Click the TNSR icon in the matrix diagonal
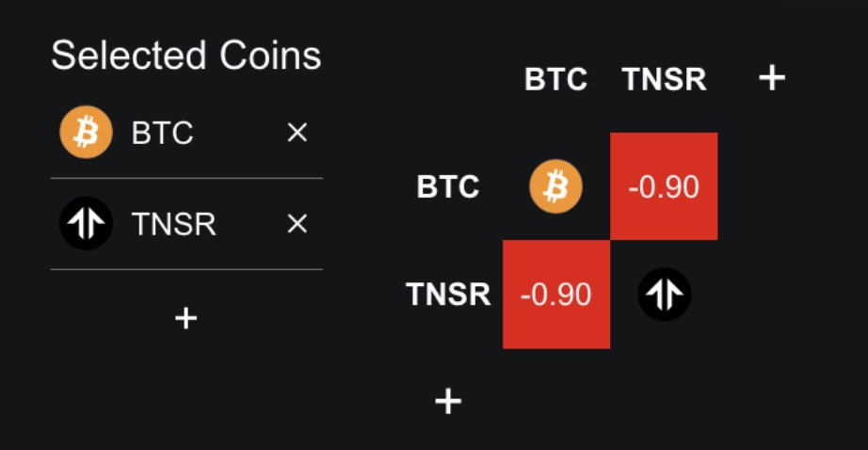This screenshot has height=450, width=868. coord(664,295)
